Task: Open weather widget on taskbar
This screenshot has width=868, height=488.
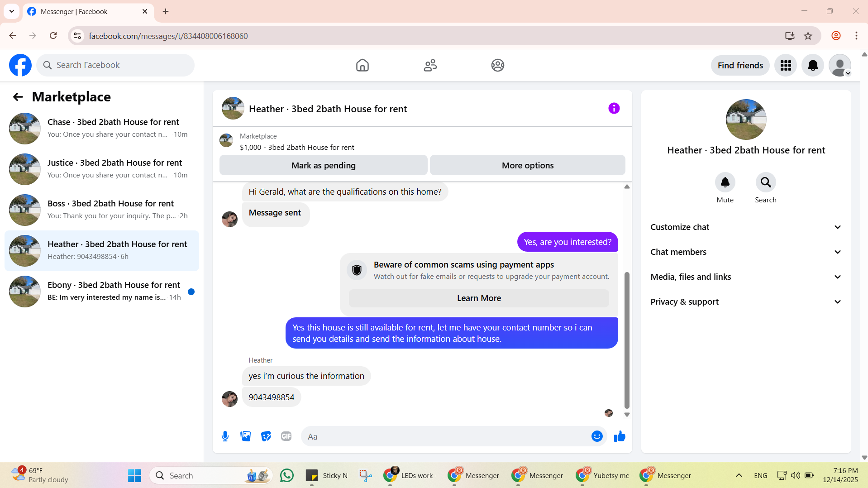Action: [x=40, y=475]
